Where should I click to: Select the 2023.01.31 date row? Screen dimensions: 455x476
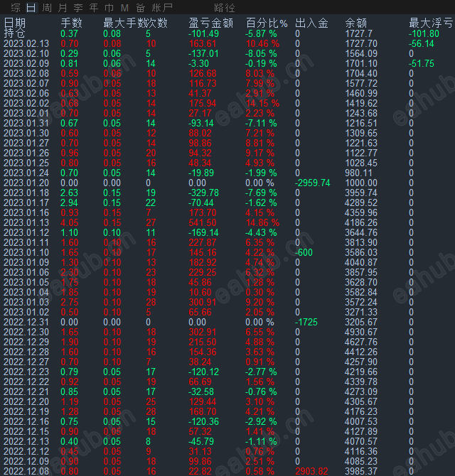tap(26, 123)
